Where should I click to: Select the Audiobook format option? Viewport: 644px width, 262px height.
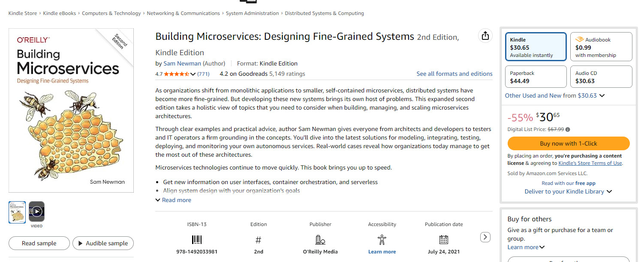(x=601, y=47)
